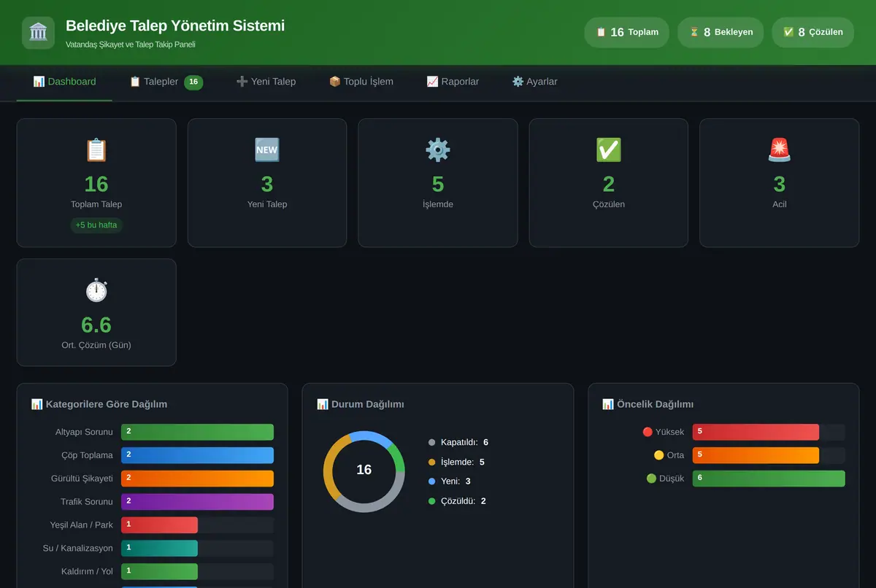This screenshot has width=876, height=588.
Task: Click the NEW icon on Yeni Talep card
Action: point(267,150)
